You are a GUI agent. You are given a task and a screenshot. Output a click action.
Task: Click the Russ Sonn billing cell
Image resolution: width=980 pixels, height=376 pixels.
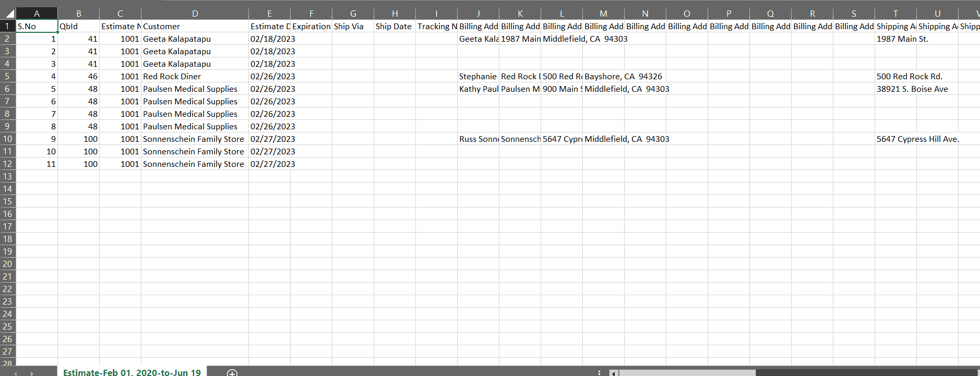pos(479,139)
